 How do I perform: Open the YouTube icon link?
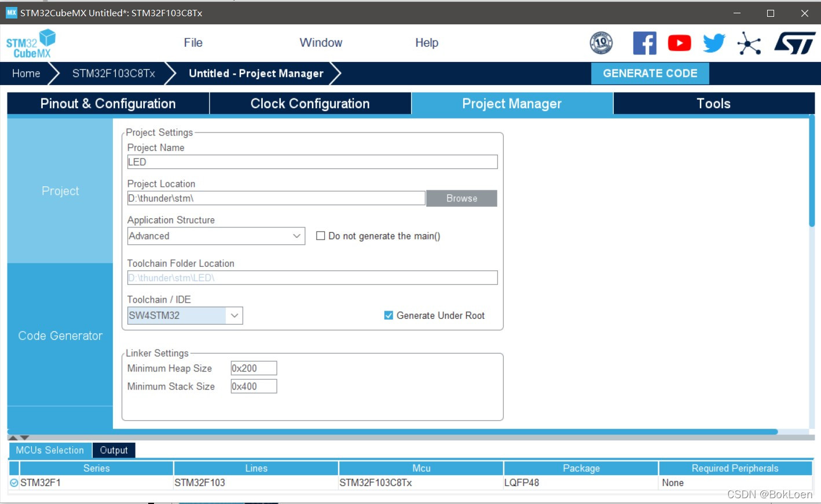tap(679, 43)
